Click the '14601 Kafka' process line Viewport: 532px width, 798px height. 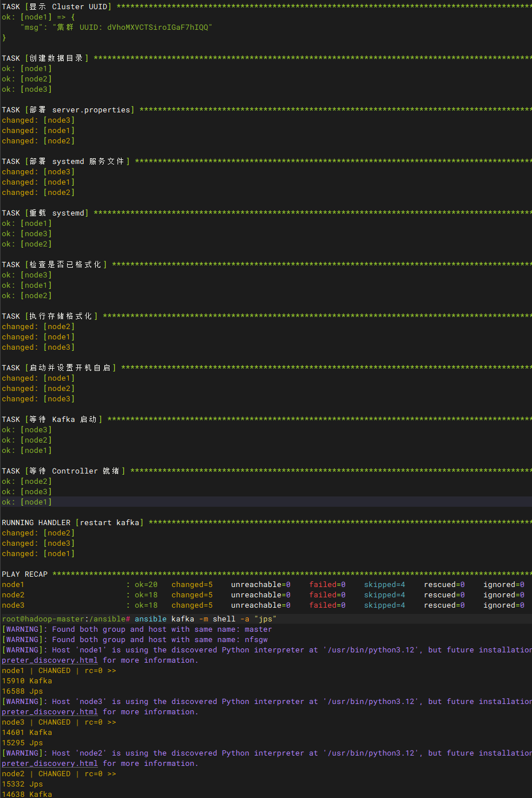[27, 733]
